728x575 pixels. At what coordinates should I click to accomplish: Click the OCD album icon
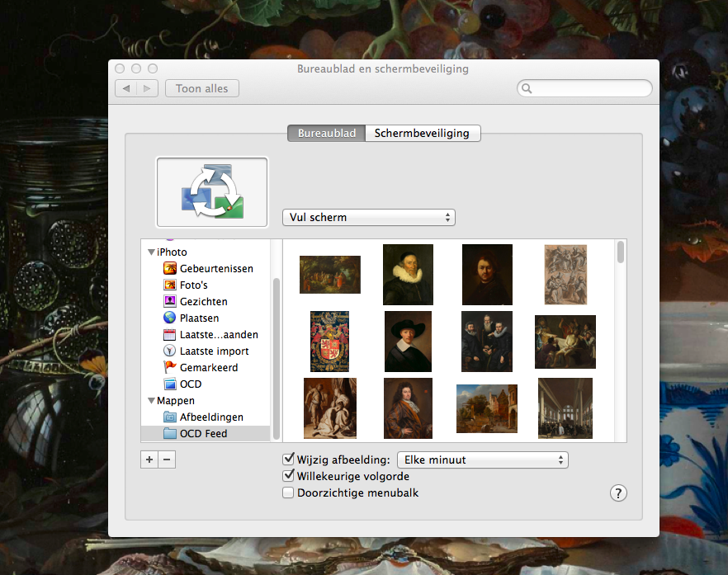pyautogui.click(x=170, y=384)
